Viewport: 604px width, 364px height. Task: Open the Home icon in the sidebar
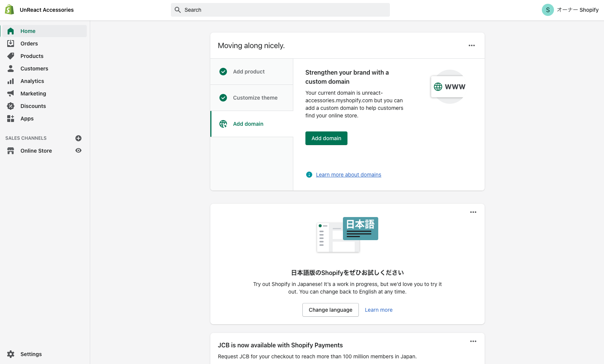[x=11, y=31]
